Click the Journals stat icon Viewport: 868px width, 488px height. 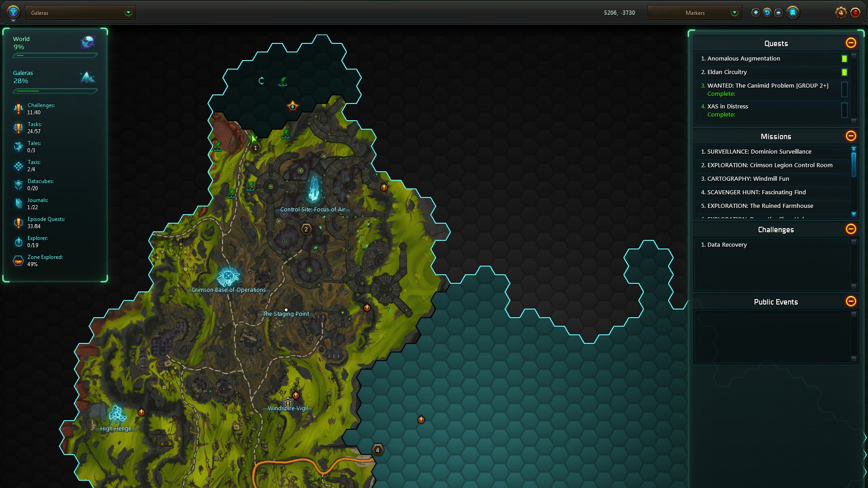pos(18,204)
